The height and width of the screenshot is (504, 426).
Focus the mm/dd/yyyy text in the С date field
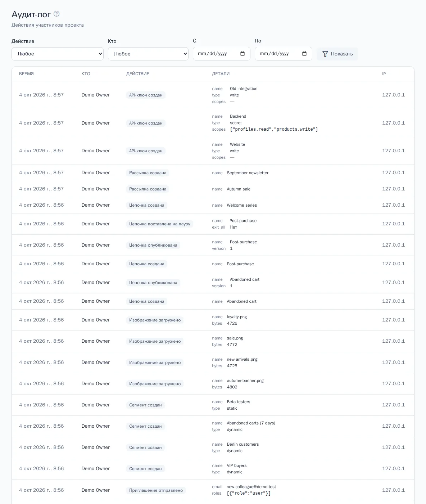point(212,54)
